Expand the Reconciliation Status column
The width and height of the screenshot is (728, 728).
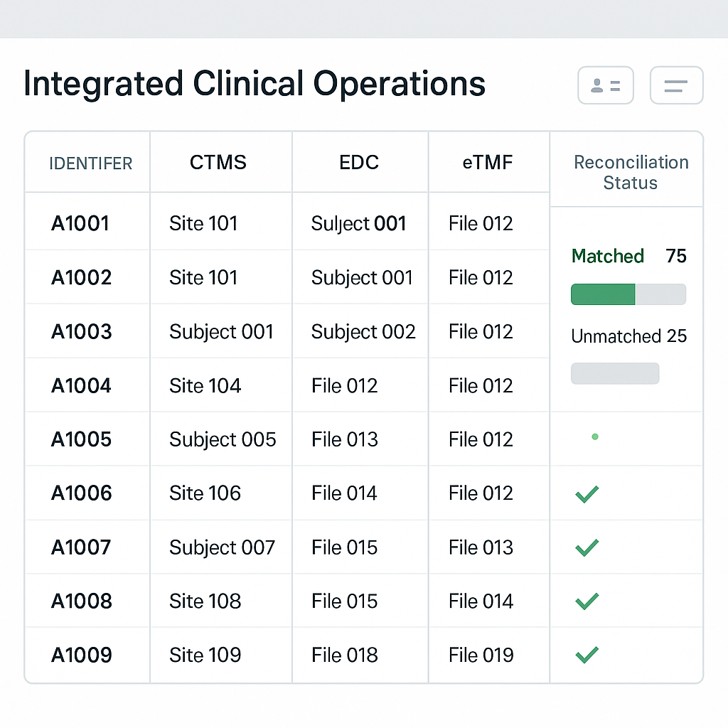[630, 171]
